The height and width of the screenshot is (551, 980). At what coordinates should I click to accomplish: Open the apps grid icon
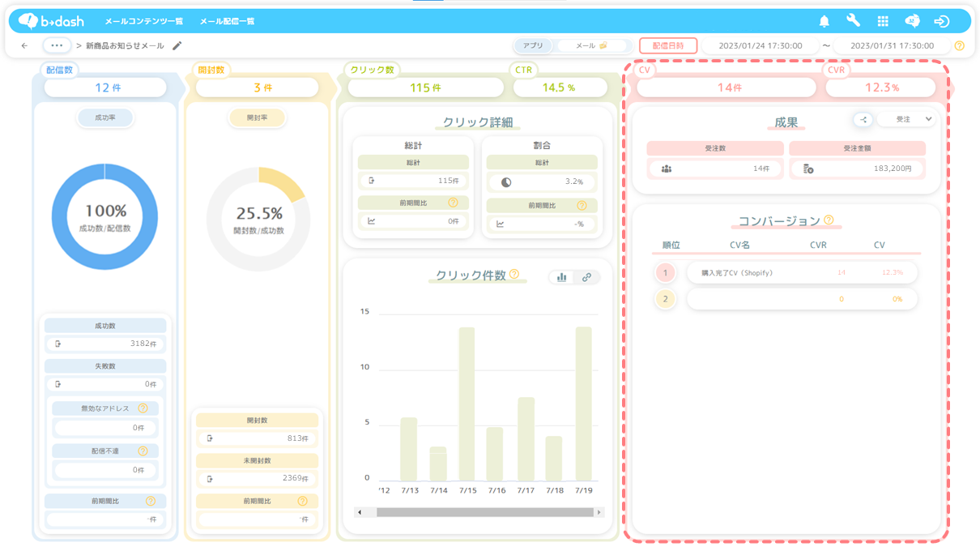click(883, 21)
